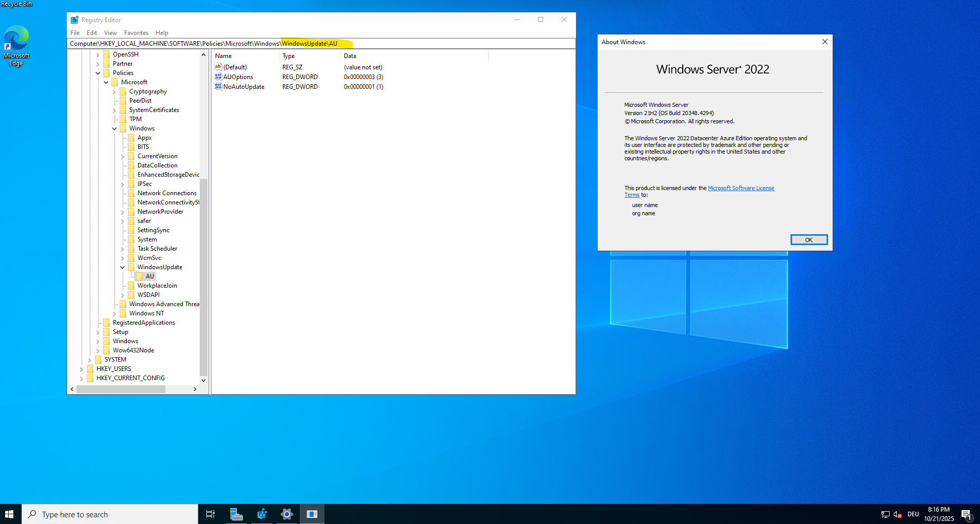Expand the HKEY_USERS hive
The image size is (980, 524).
(x=82, y=369)
